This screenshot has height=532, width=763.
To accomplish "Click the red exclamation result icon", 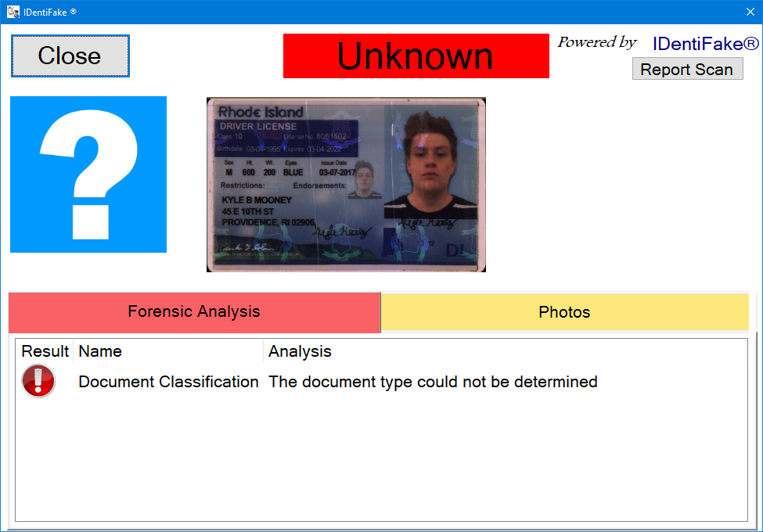I will click(x=38, y=381).
